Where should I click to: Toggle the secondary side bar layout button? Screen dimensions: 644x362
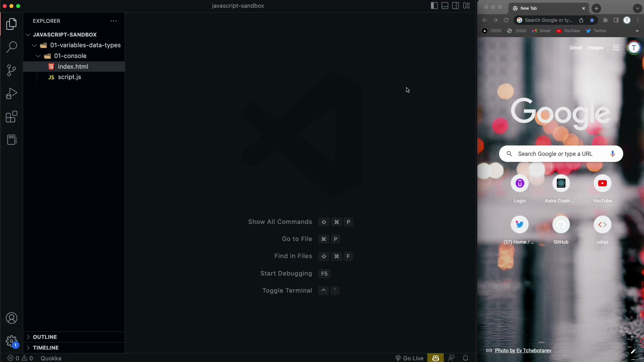pyautogui.click(x=455, y=6)
